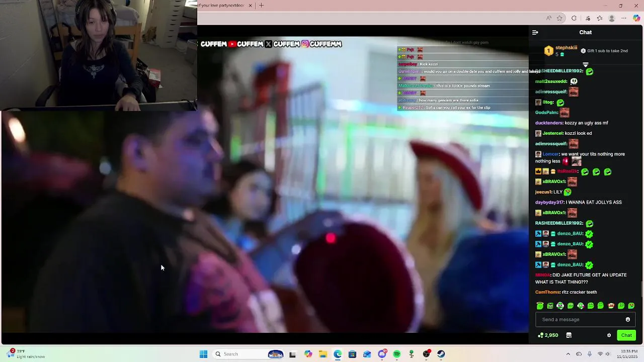Close the partynextdoor browser tab
This screenshot has width=644, height=362.
[250, 6]
